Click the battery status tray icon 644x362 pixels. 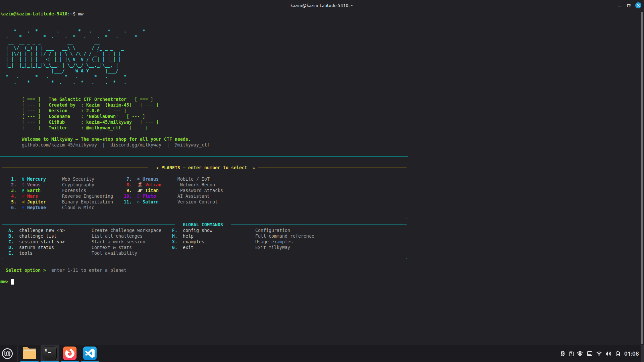[618, 354]
